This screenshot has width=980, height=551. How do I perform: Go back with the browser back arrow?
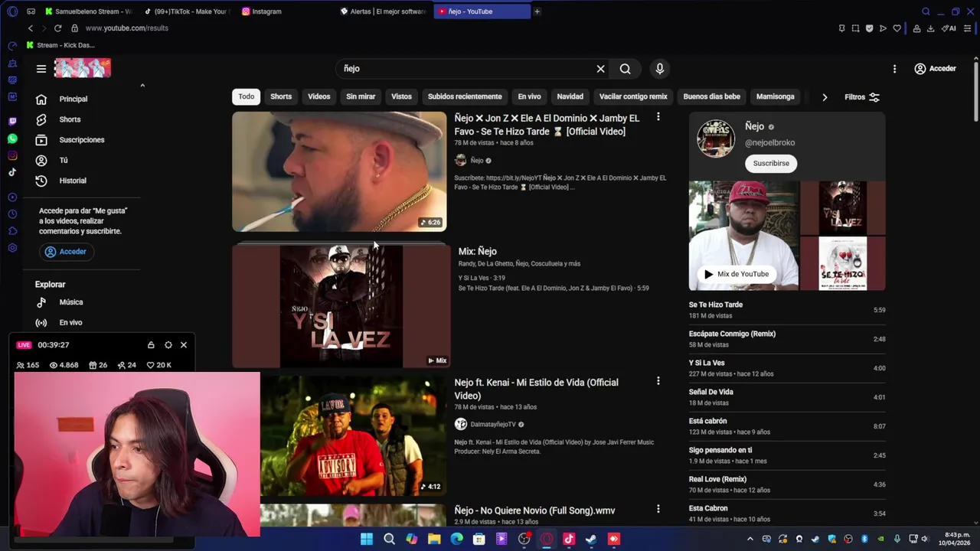tap(31, 28)
